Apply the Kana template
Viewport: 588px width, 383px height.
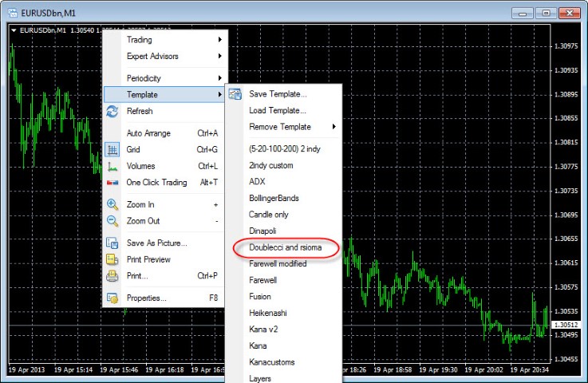pos(283,345)
